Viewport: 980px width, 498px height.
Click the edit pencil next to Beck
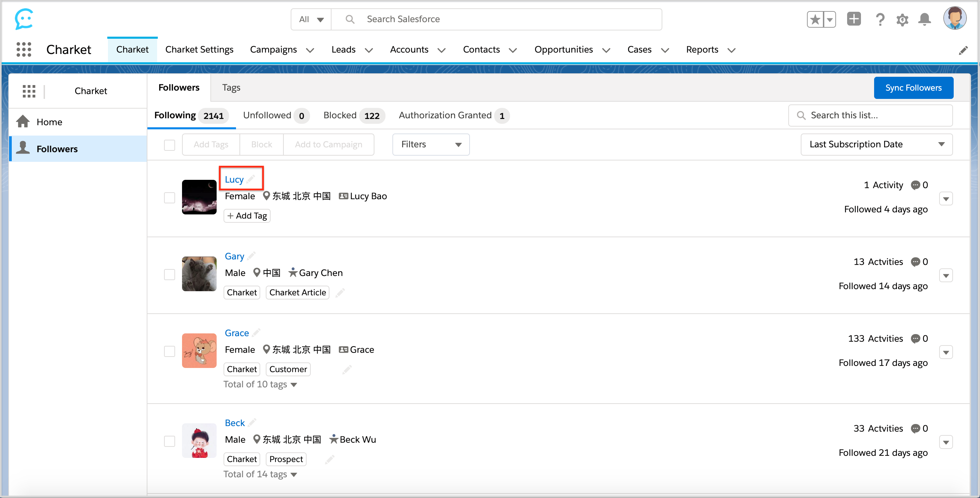(252, 422)
